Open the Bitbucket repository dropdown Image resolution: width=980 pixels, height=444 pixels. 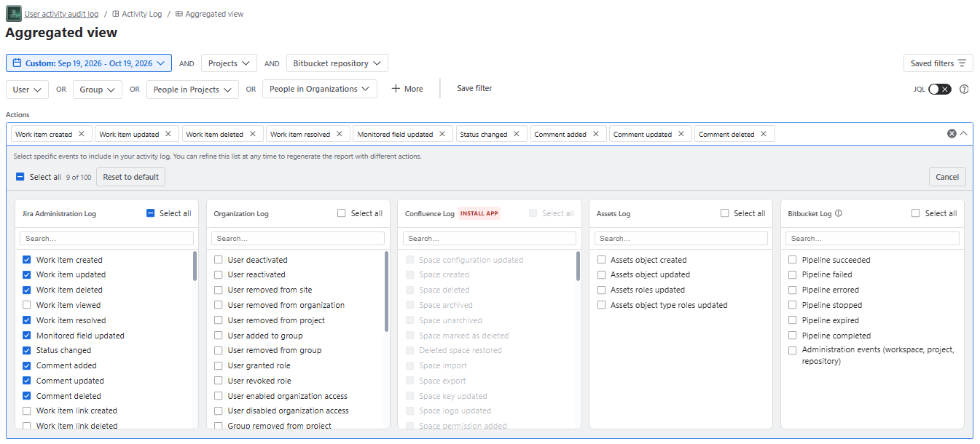pos(337,63)
